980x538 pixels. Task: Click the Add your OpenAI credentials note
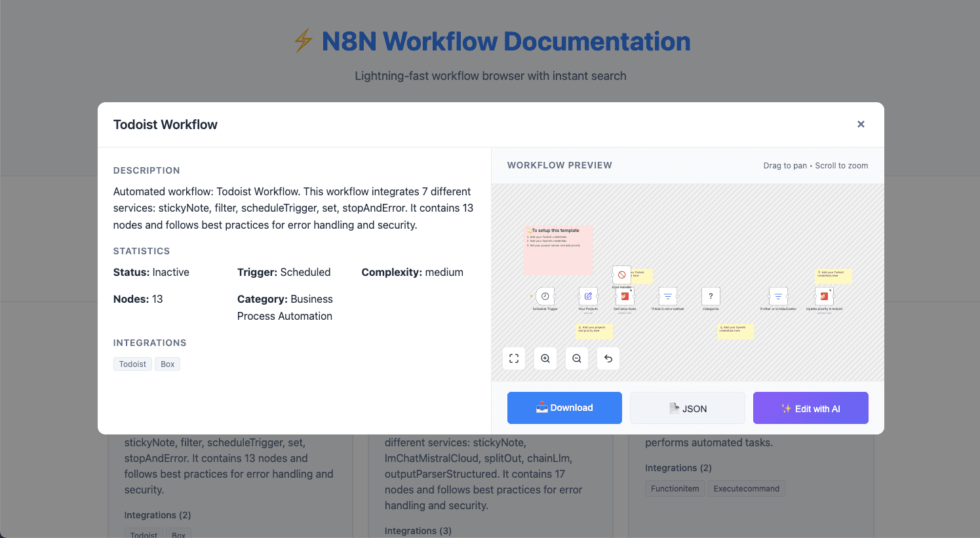click(x=735, y=331)
